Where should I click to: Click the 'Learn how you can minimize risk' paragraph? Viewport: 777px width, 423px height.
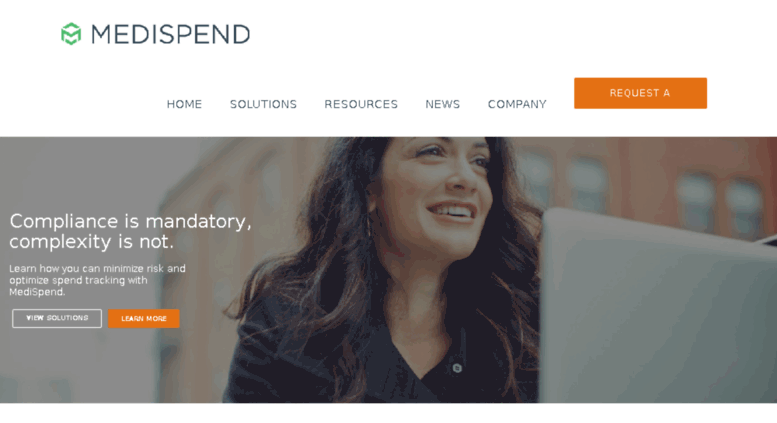click(97, 280)
